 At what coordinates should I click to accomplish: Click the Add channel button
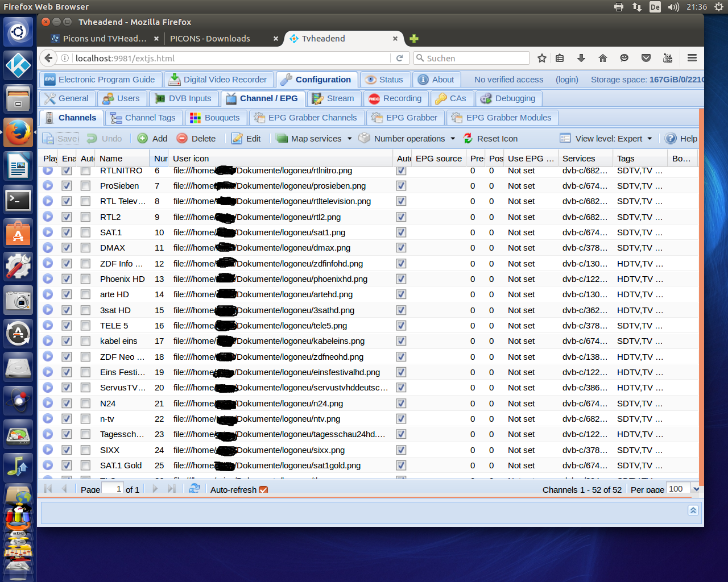click(x=152, y=139)
